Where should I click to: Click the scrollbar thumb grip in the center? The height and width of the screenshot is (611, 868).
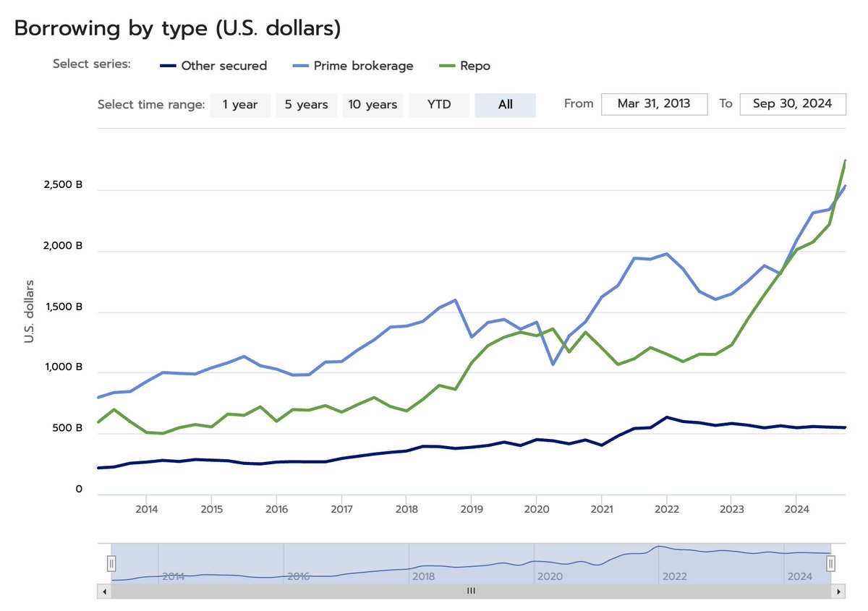click(x=471, y=591)
